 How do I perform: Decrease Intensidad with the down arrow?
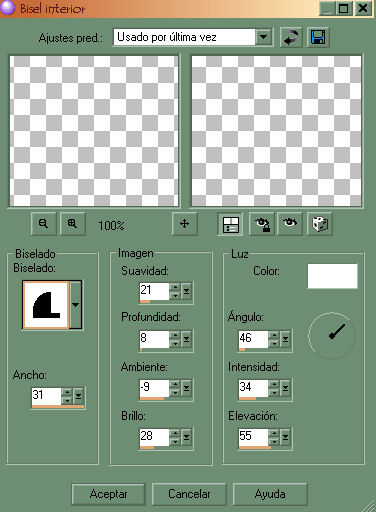tap(274, 392)
